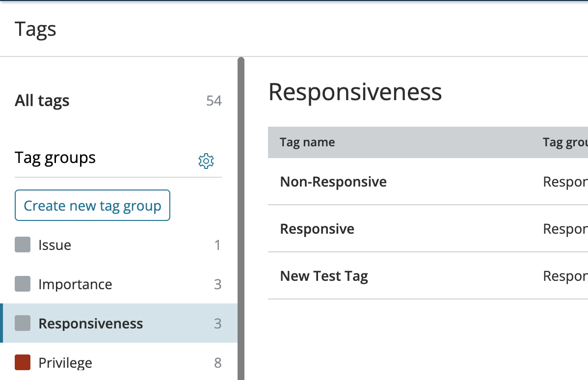Viewport: 588px width, 380px height.
Task: Select the Issue tag group label
Action: [x=54, y=245]
